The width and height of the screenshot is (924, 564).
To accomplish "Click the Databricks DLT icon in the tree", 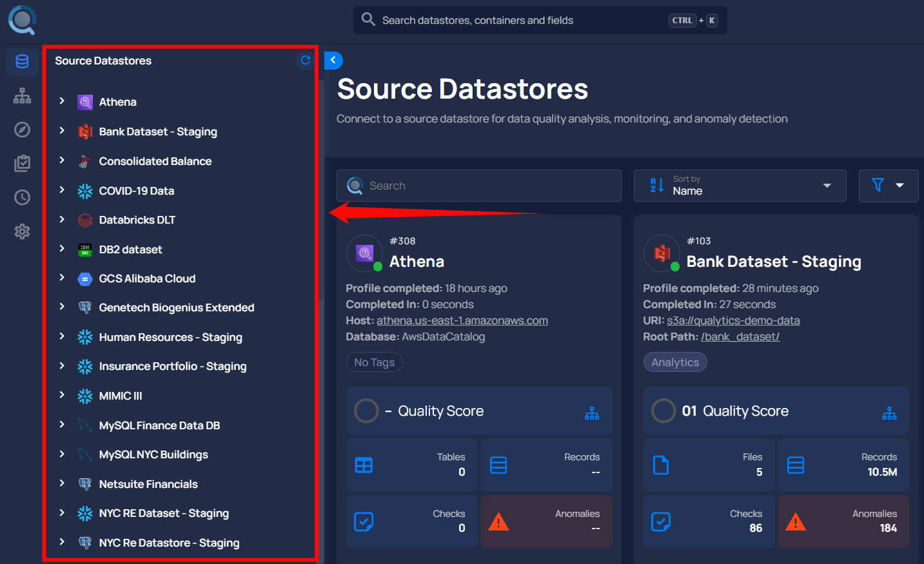I will point(85,220).
